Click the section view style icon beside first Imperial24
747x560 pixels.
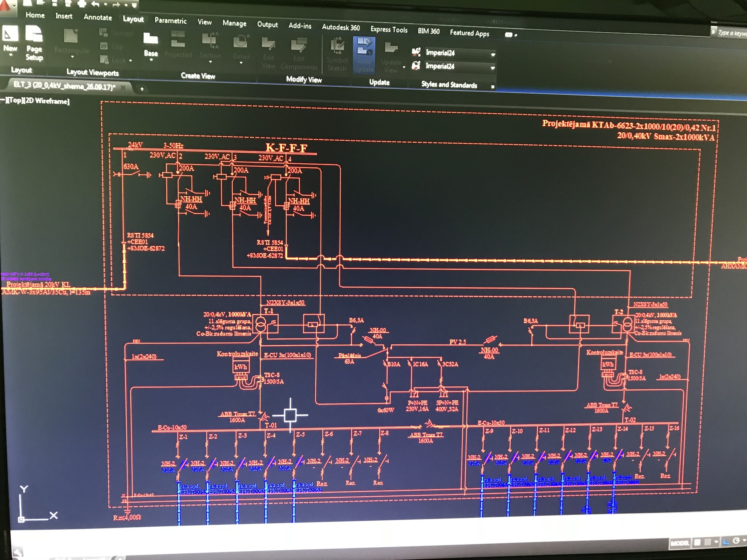point(416,51)
